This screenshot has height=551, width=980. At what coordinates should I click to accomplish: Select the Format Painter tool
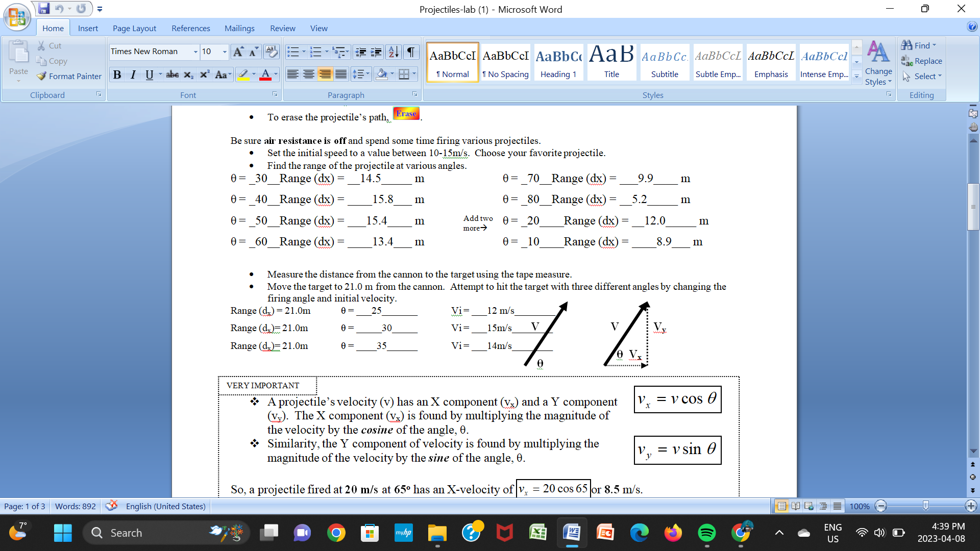pyautogui.click(x=69, y=76)
